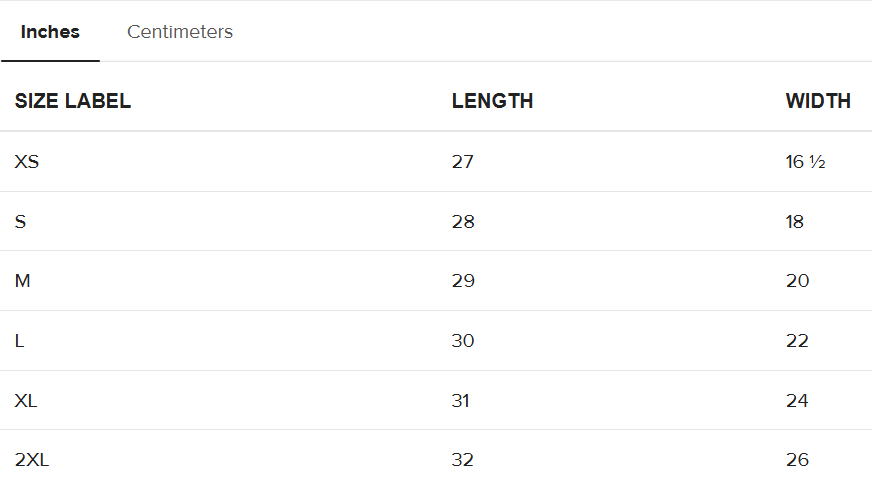The width and height of the screenshot is (872, 486).
Task: Click the WIDTH column header
Action: pyautogui.click(x=818, y=101)
